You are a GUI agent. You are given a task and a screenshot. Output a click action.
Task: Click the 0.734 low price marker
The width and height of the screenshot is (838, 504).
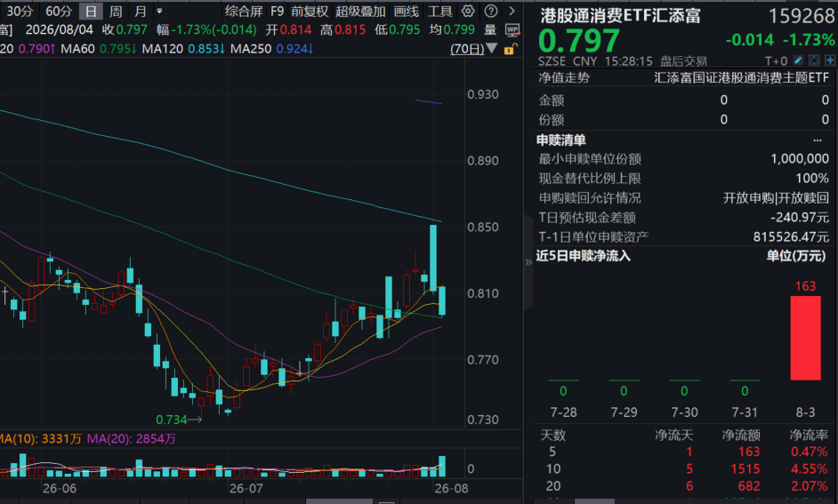172,420
